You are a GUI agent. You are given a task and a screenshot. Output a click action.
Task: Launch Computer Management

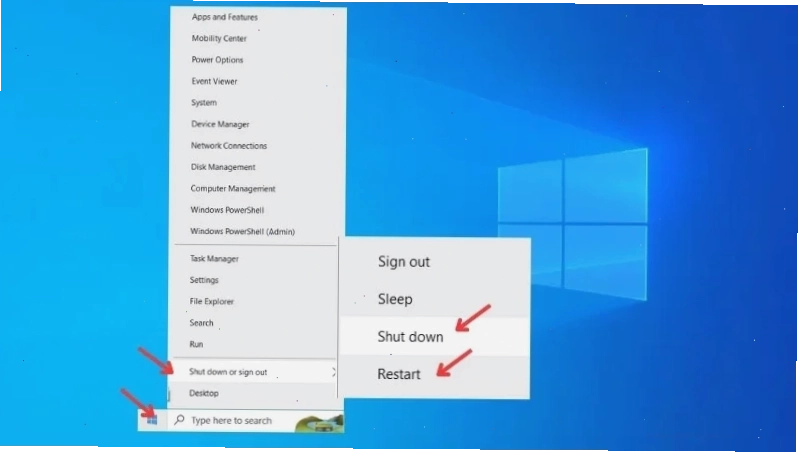(x=233, y=188)
